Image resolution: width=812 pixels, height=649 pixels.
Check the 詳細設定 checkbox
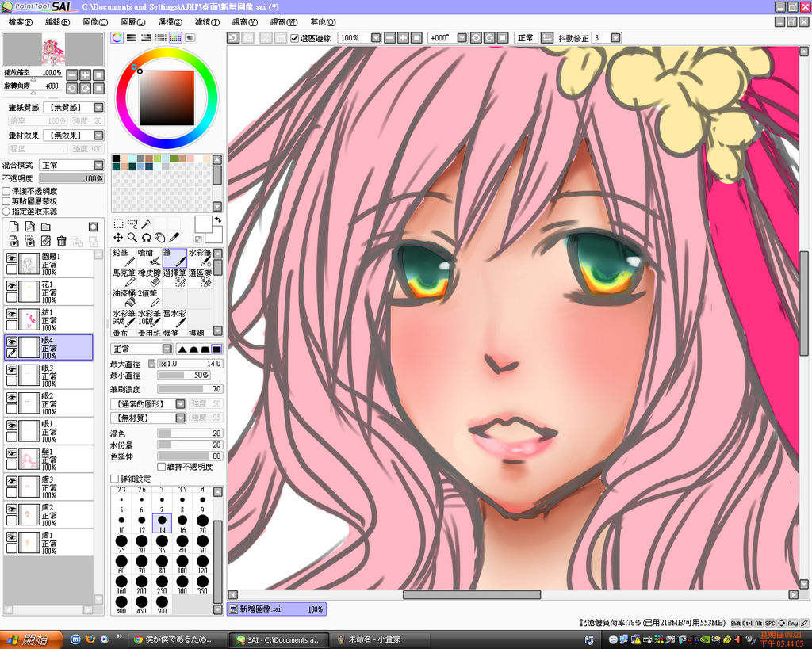(x=114, y=479)
